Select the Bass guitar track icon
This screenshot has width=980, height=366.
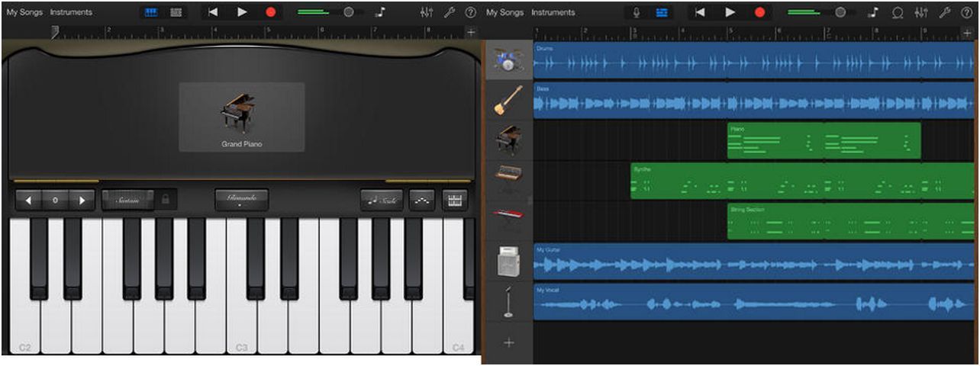(508, 101)
